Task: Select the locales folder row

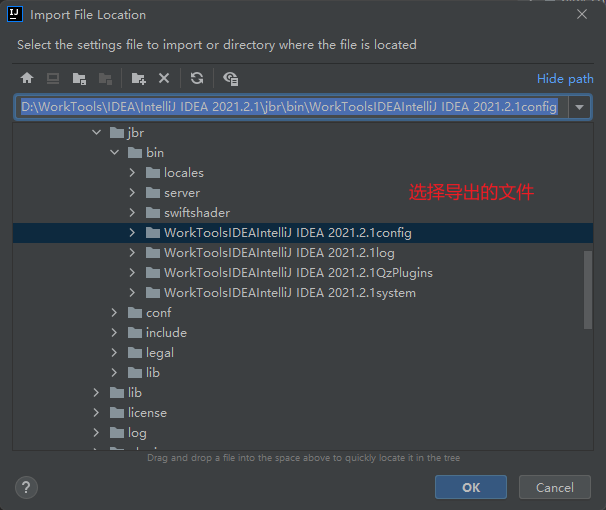Action: (x=303, y=173)
